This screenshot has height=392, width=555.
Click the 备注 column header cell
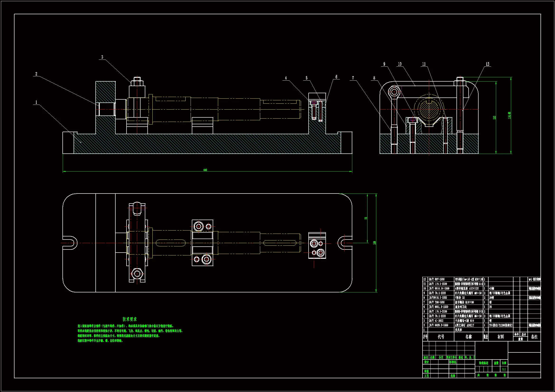534,337
